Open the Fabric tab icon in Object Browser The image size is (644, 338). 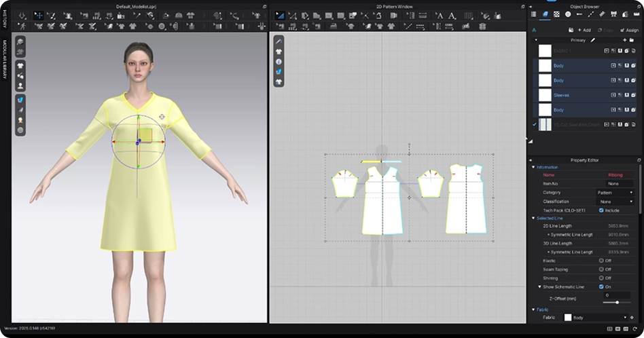coord(545,14)
